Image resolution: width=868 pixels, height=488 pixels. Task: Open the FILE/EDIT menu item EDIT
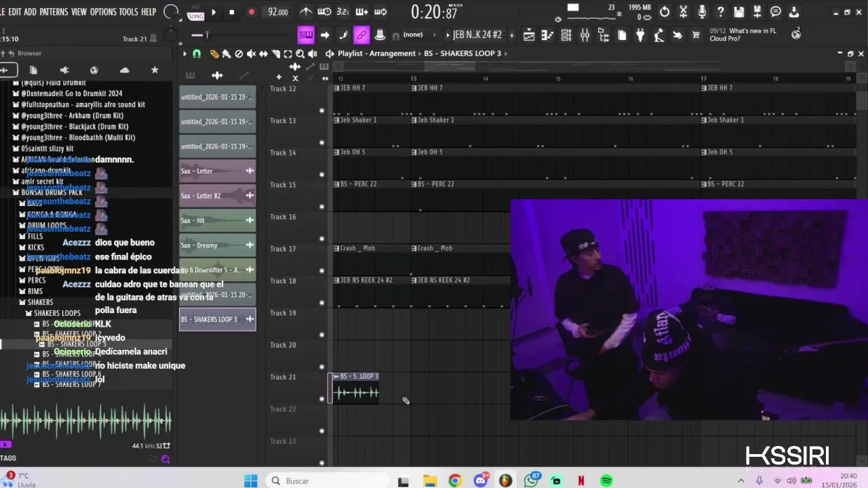14,12
